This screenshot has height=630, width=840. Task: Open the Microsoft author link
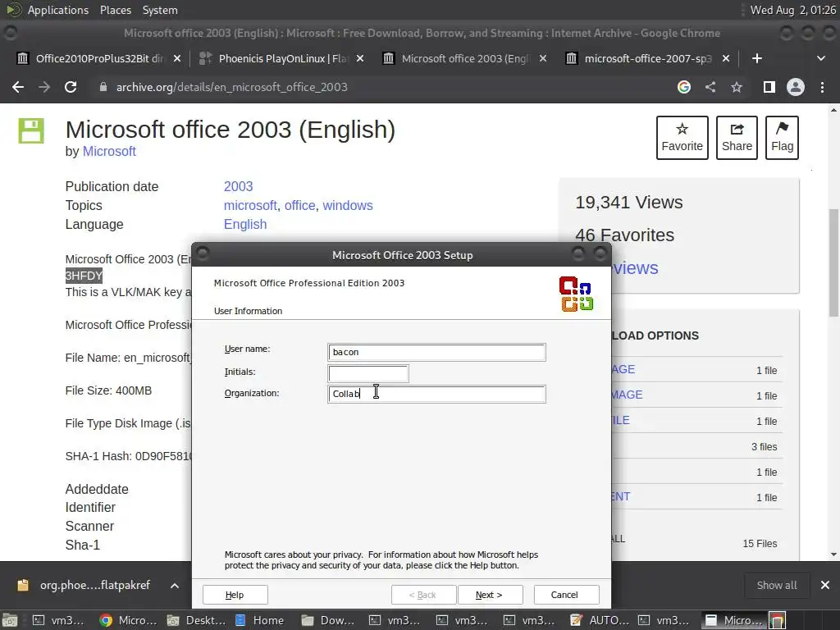pos(109,152)
